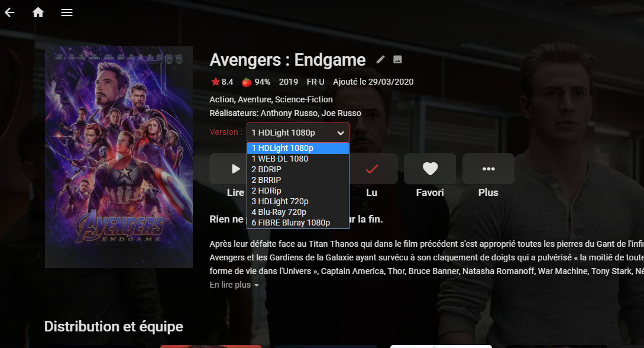Screen dimensions: 644x348
Task: Select 4 Blu-Ray 720p version
Action: 298,212
